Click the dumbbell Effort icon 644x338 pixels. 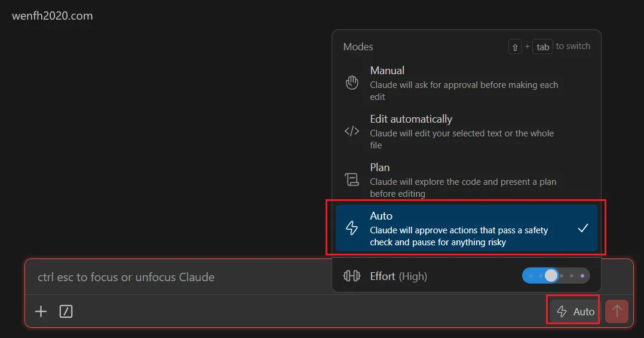pyautogui.click(x=351, y=276)
